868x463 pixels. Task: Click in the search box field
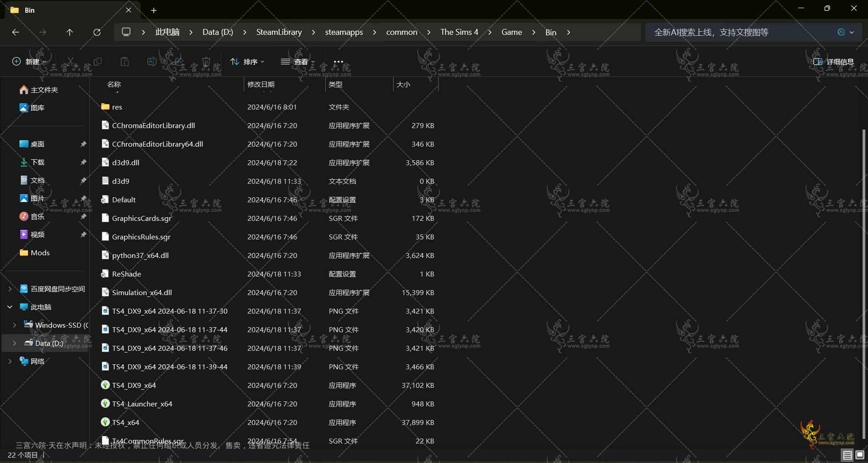pyautogui.click(x=742, y=32)
